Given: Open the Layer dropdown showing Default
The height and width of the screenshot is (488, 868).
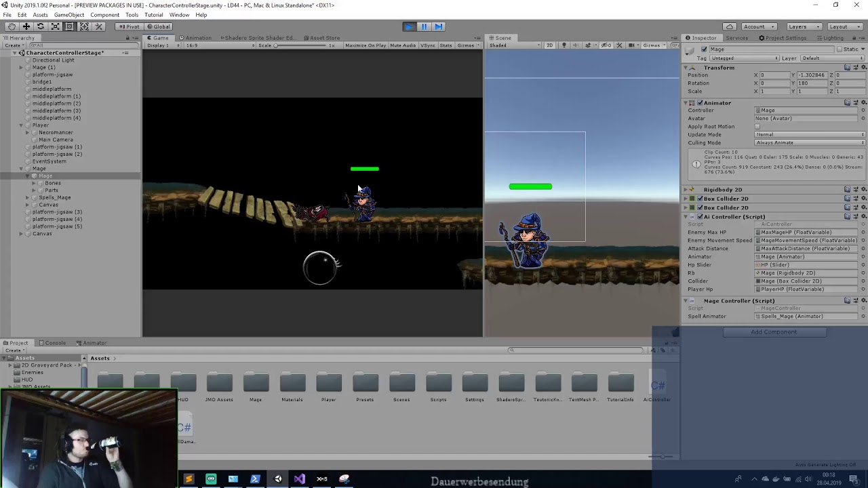Looking at the screenshot, I should [x=833, y=58].
